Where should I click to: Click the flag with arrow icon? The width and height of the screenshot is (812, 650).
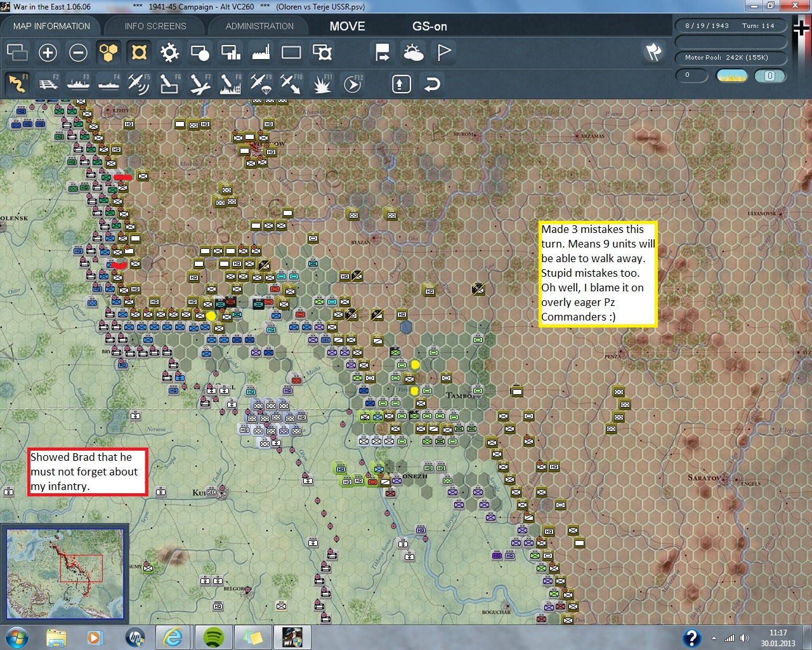383,52
